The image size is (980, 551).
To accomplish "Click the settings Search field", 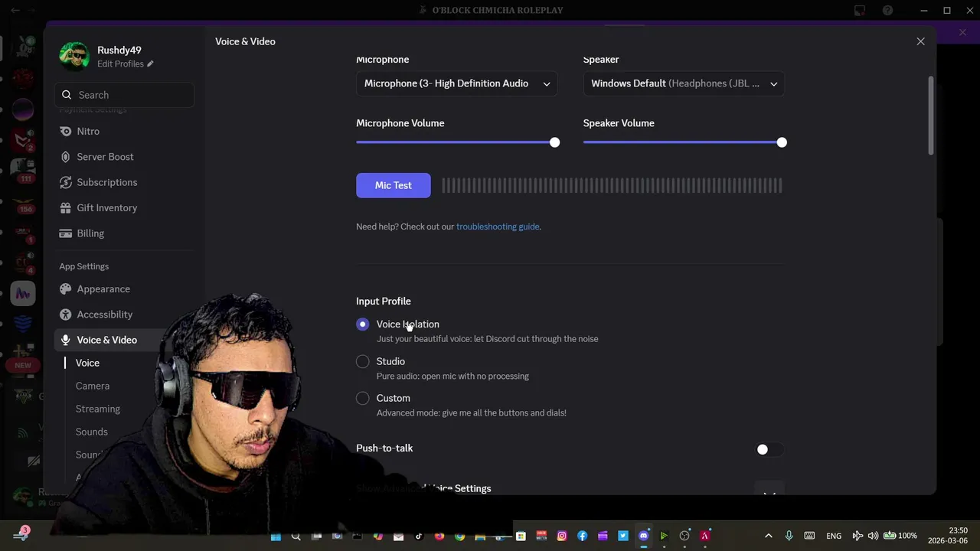I will click(124, 95).
